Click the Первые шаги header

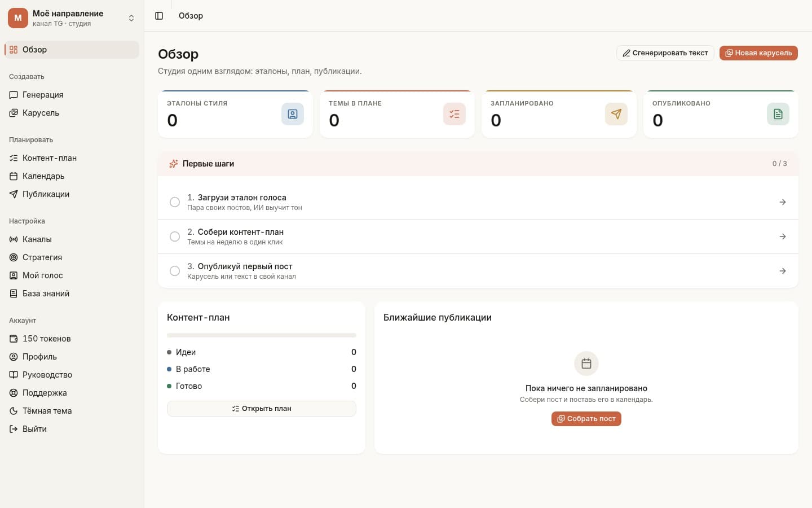point(478,164)
